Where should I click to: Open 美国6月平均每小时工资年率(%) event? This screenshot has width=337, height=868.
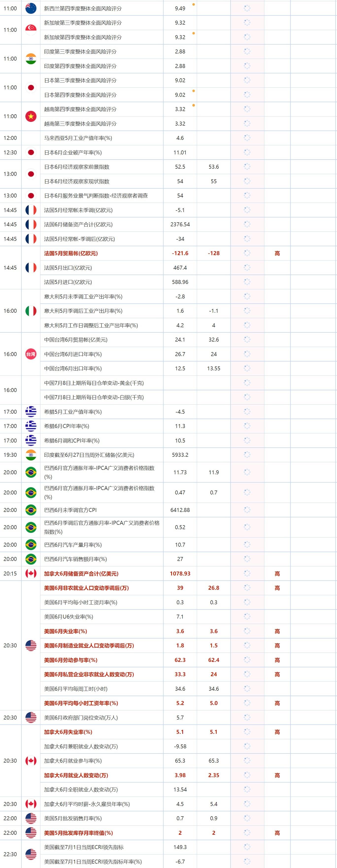(81, 703)
